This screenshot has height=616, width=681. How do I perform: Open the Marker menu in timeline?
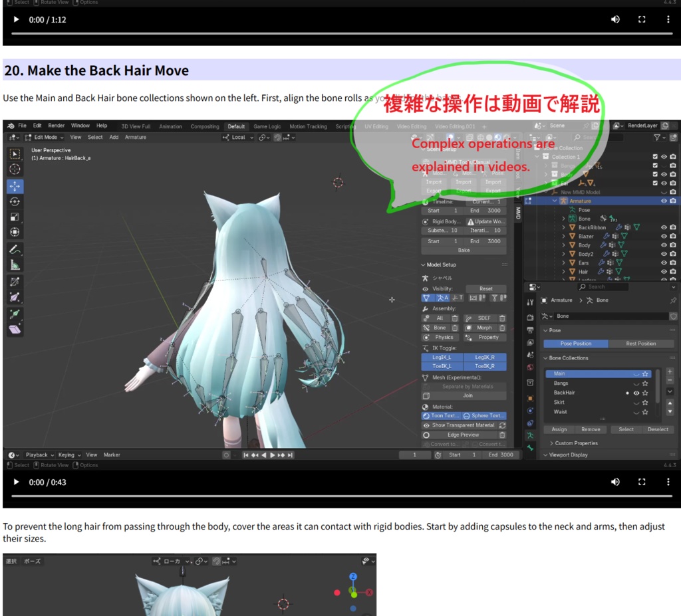tap(112, 455)
